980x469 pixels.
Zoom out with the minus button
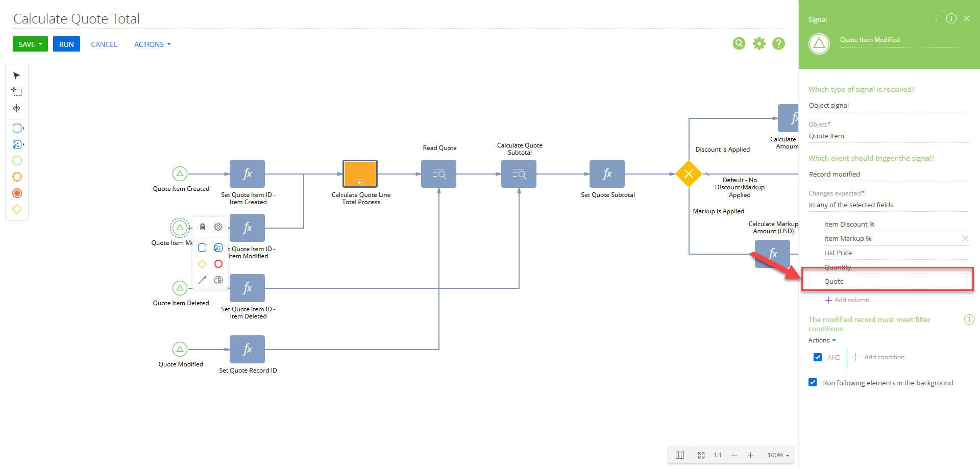click(734, 455)
